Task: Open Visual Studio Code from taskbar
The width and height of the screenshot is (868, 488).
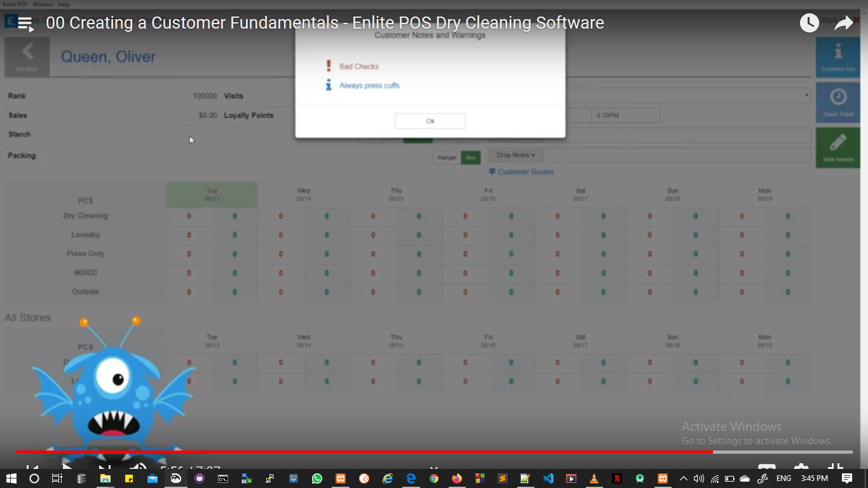Action: [x=548, y=478]
